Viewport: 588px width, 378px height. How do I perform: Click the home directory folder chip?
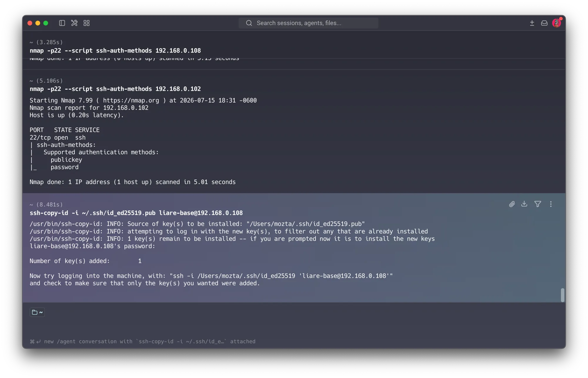[37, 312]
